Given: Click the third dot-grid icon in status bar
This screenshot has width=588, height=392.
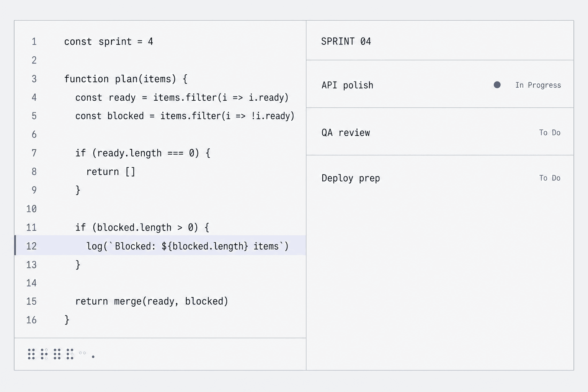Looking at the screenshot, I should (57, 354).
